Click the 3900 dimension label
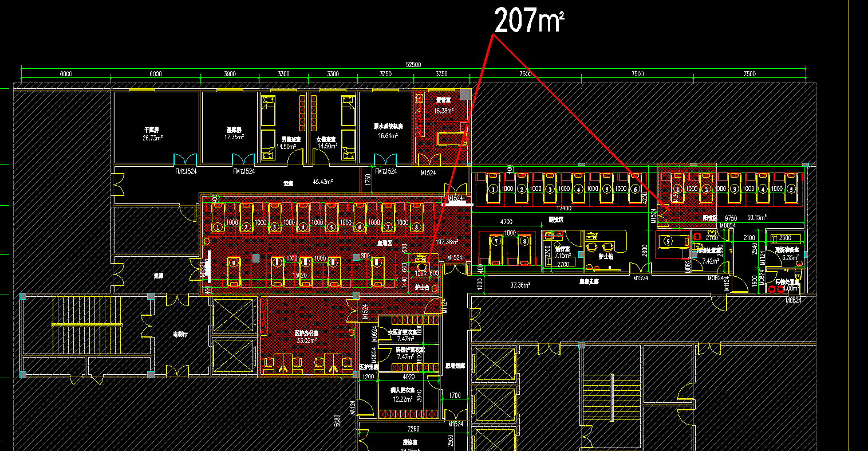 click(x=229, y=74)
